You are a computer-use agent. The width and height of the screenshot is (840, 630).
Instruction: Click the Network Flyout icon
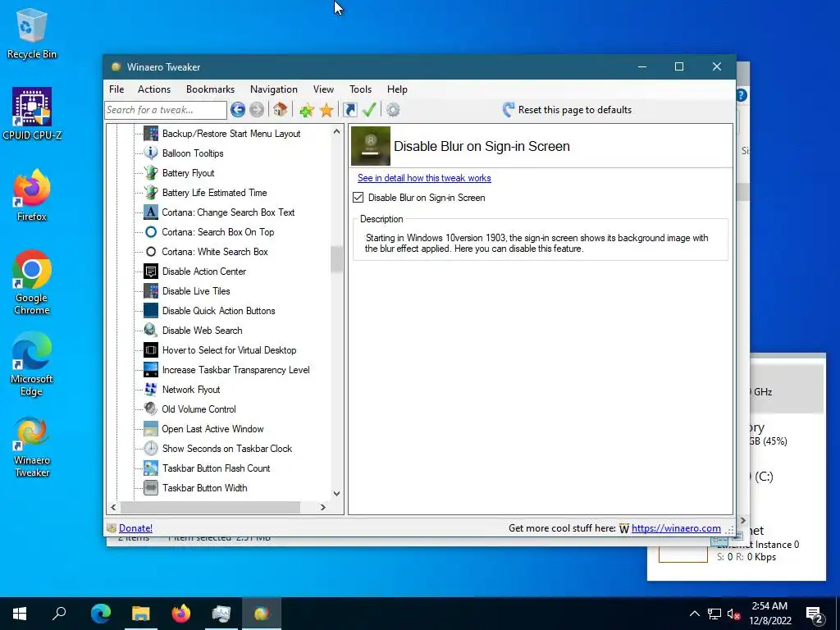(151, 390)
